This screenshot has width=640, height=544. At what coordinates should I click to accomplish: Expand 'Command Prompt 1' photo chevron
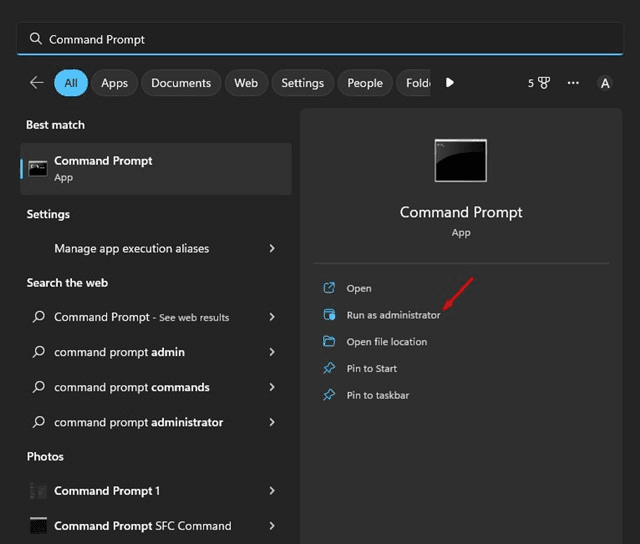coord(272,491)
